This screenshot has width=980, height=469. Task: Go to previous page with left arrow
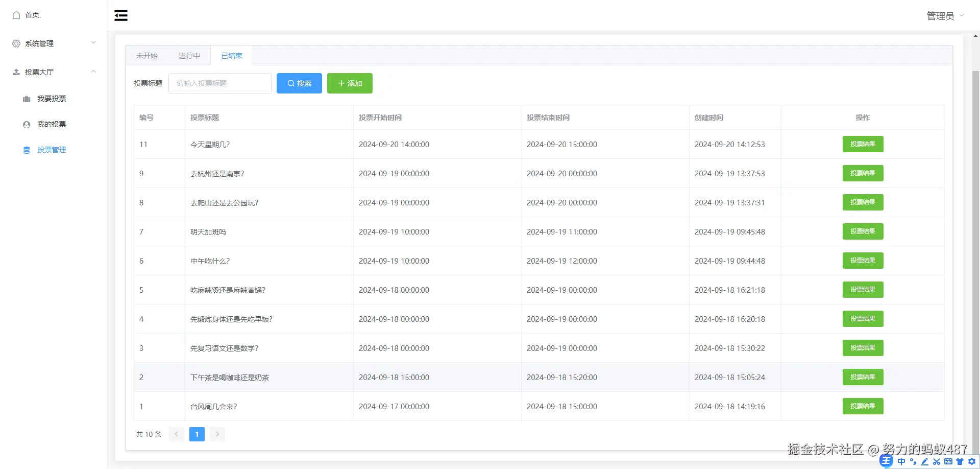coord(177,434)
